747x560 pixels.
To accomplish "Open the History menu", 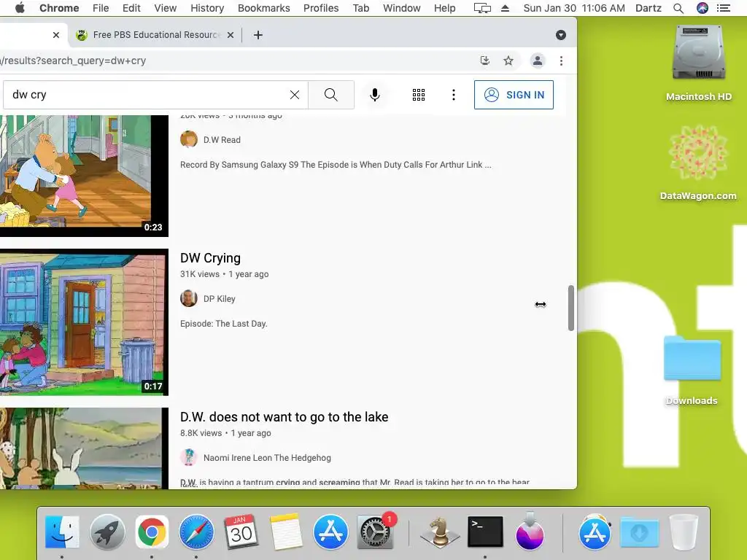I will point(207,8).
